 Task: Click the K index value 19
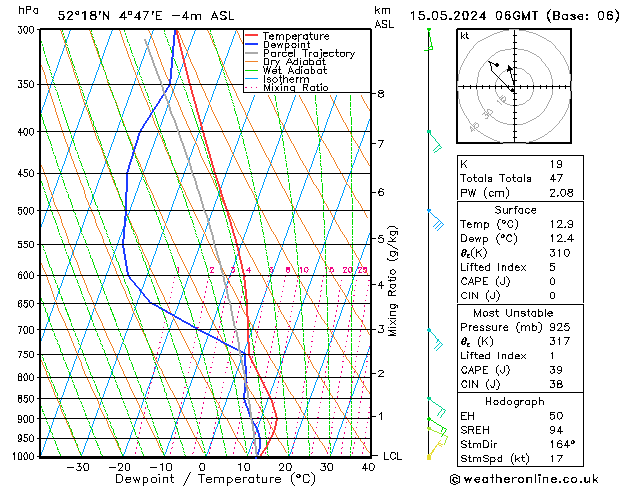tap(556, 164)
